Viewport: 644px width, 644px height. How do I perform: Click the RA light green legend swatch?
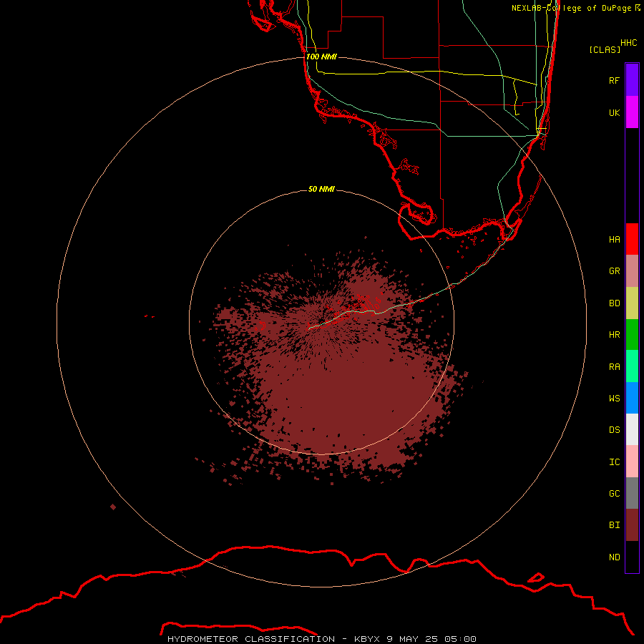coord(632,366)
